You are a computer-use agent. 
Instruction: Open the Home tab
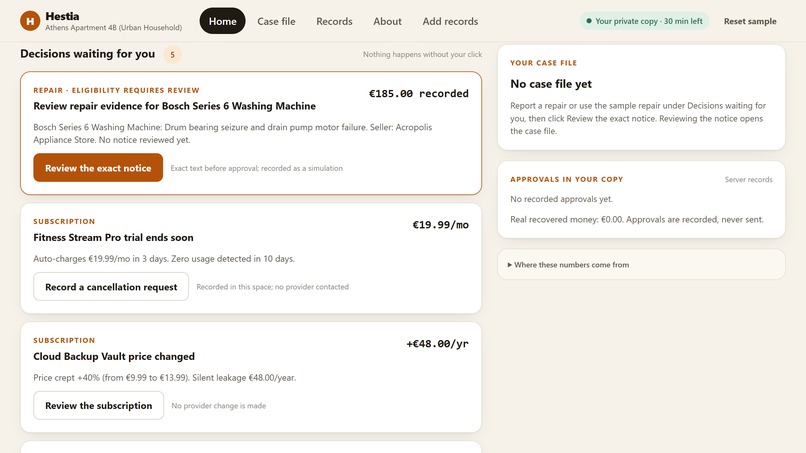click(x=223, y=21)
